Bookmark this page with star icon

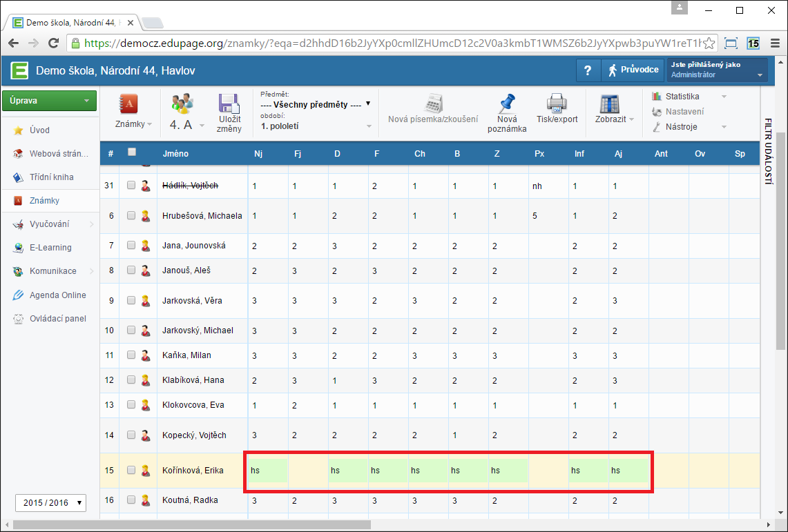pyautogui.click(x=709, y=43)
